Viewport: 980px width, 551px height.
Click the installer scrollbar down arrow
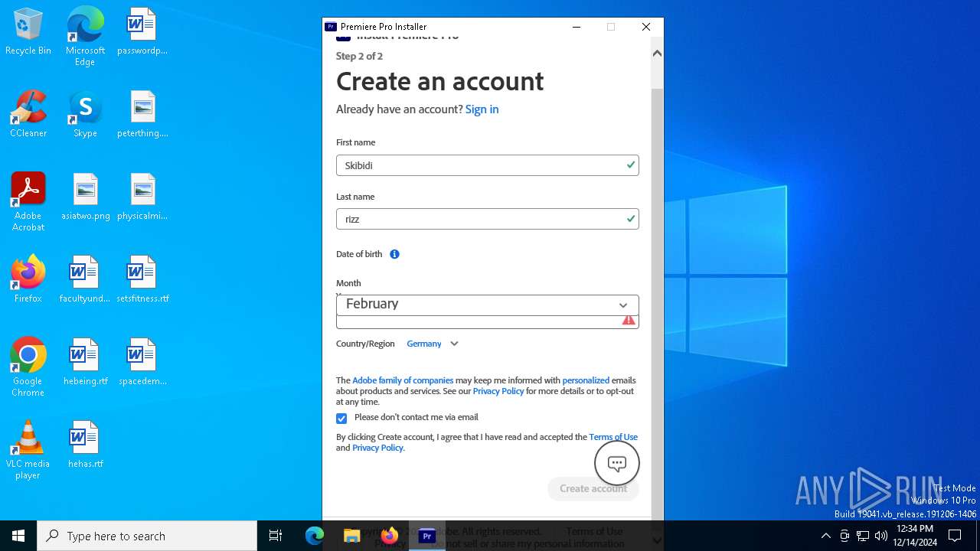point(657,540)
